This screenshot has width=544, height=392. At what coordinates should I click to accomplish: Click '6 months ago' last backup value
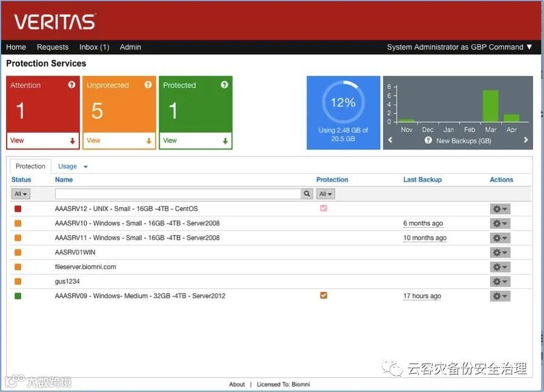click(423, 224)
